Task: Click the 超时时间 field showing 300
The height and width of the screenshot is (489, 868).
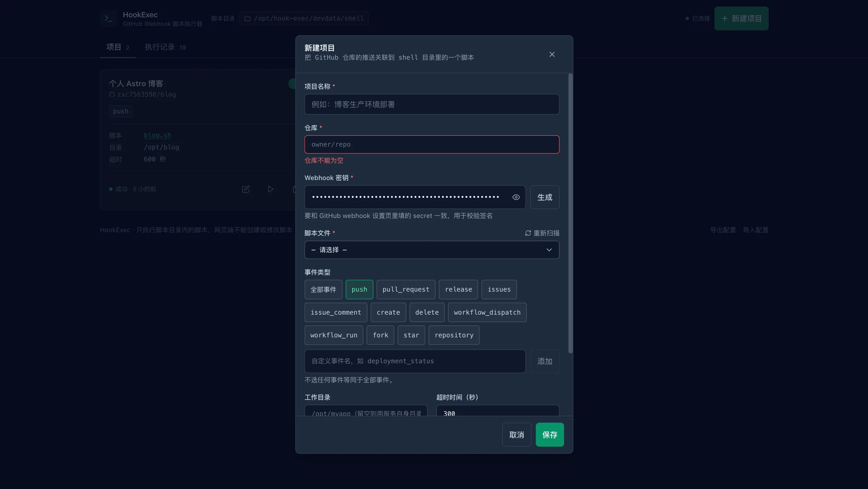Action: pyautogui.click(x=497, y=411)
